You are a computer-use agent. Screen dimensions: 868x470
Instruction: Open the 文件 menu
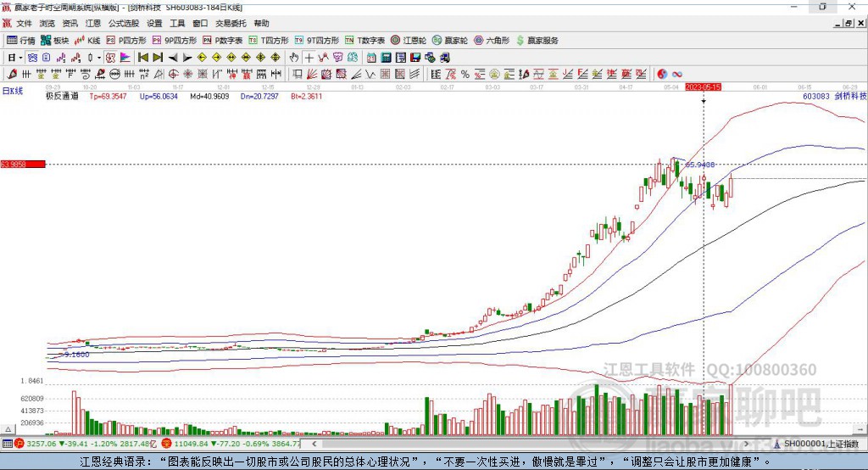coord(24,23)
